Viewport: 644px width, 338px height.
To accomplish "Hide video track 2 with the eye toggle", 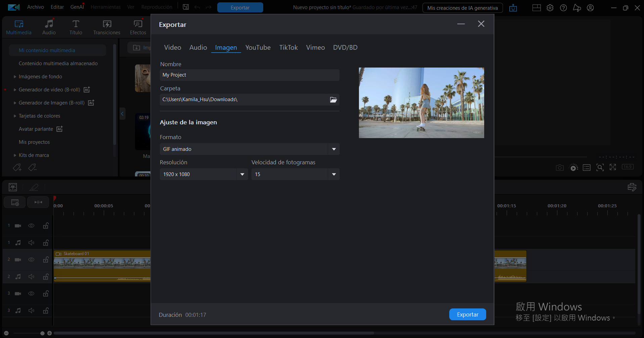I will (x=31, y=259).
